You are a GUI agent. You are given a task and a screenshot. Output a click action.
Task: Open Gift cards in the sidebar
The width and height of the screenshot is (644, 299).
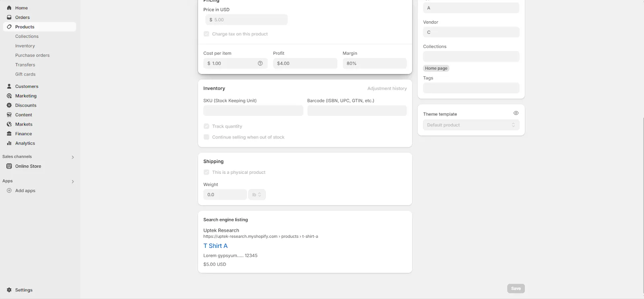(x=25, y=74)
